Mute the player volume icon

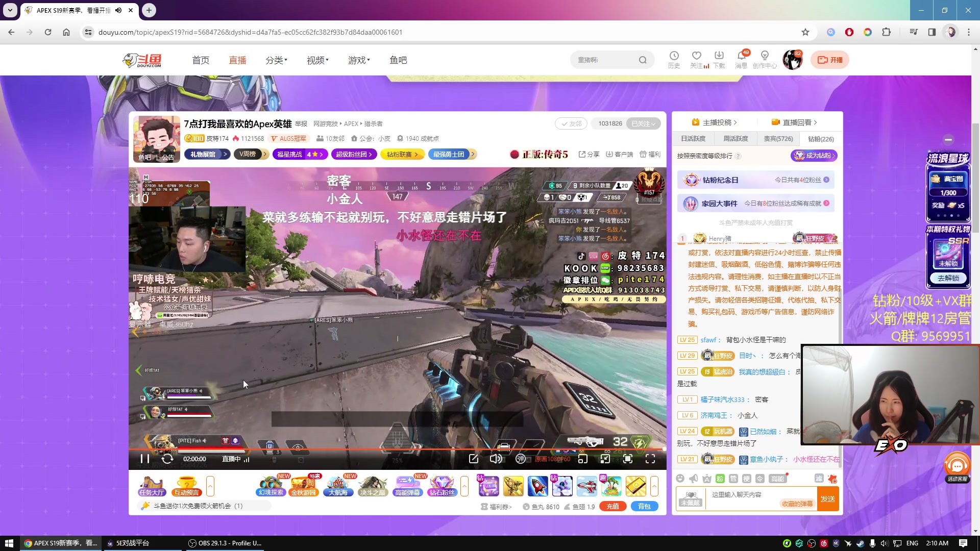[496, 459]
